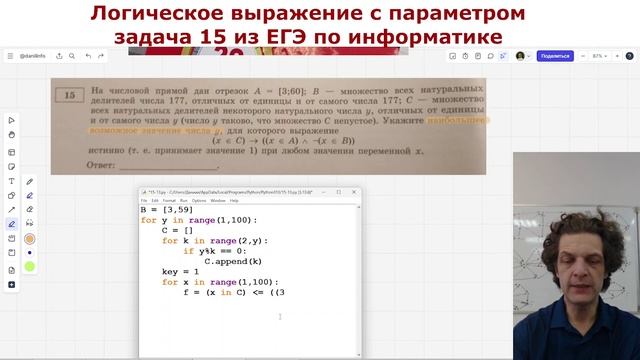Open the export board icon
This screenshot has width=640, height=360.
point(59,56)
